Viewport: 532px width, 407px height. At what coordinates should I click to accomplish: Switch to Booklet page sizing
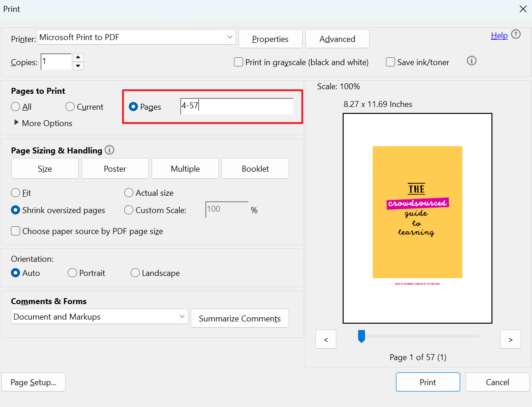coord(255,168)
